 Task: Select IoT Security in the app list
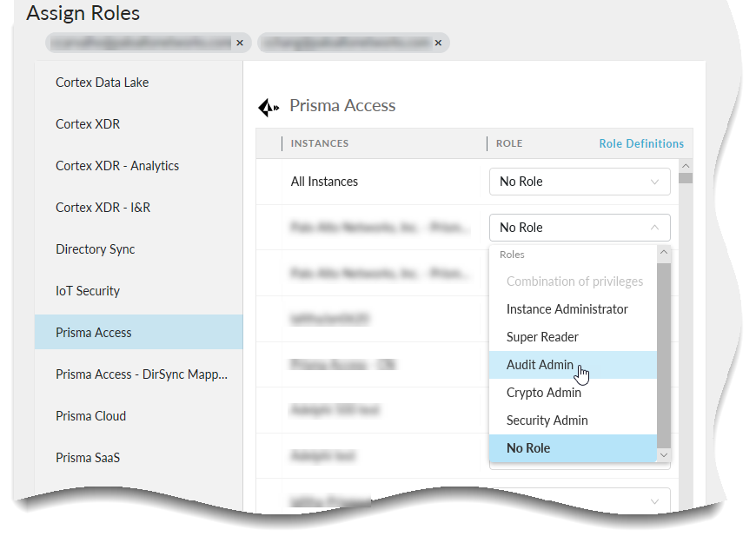click(88, 291)
